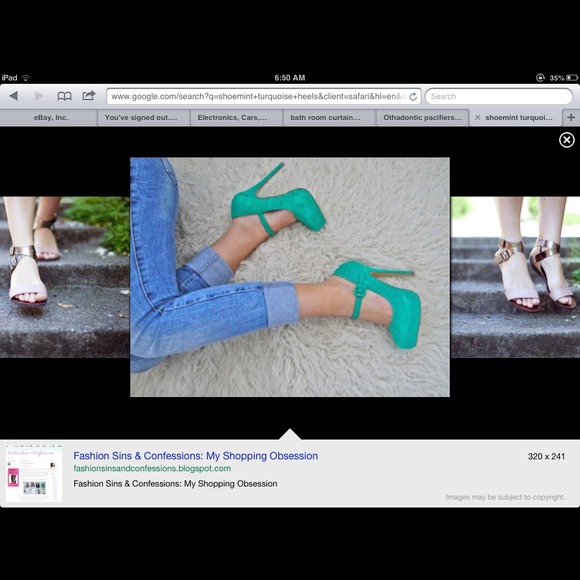This screenshot has height=580, width=580.
Task: Switch to Othadontic pacifiers tab
Action: [422, 118]
